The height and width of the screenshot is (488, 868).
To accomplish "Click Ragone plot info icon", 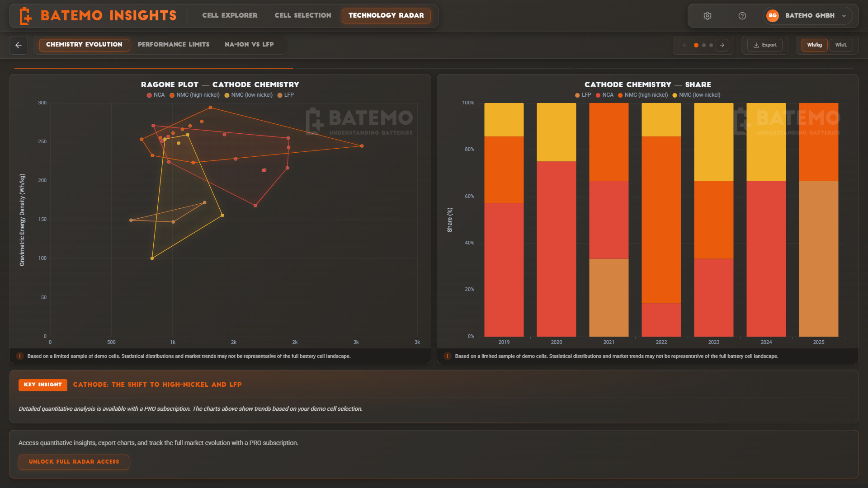I will click(20, 356).
